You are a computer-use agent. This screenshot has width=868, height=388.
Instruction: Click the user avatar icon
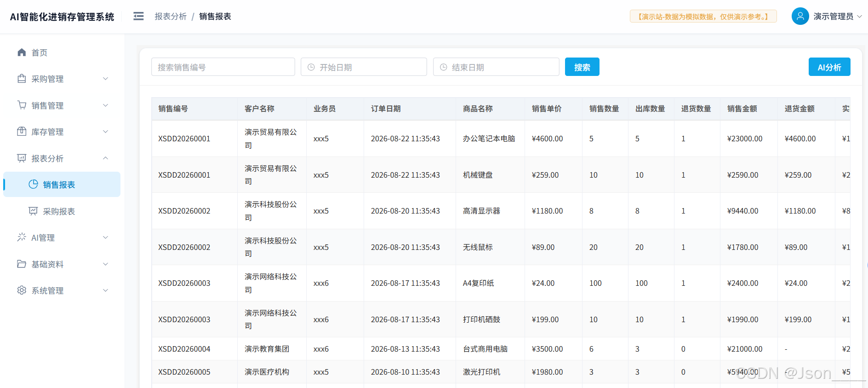[800, 16]
